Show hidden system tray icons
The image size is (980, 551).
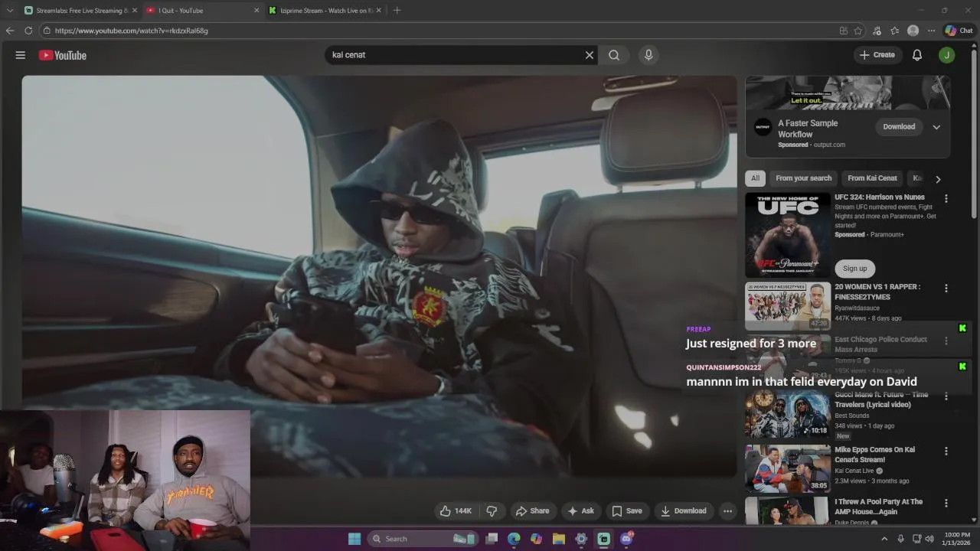click(884, 539)
